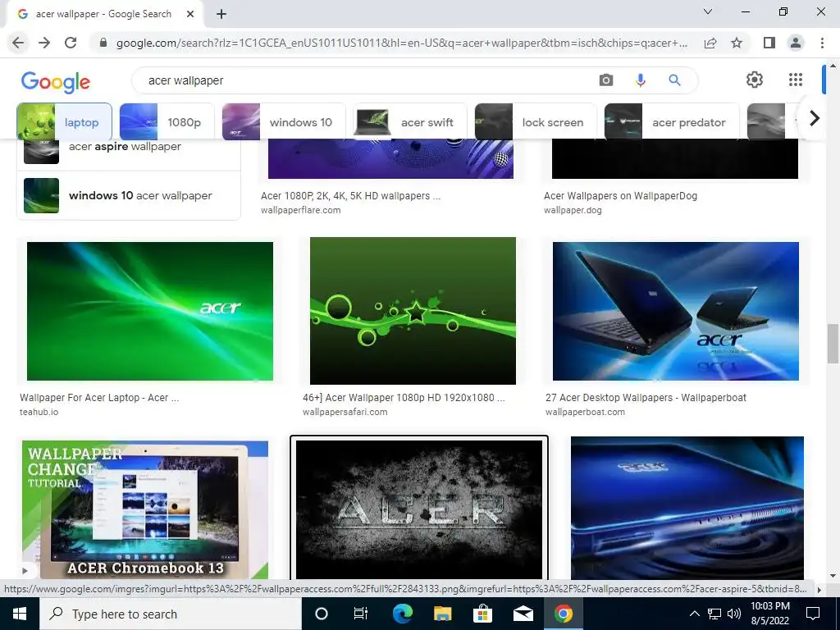The width and height of the screenshot is (840, 630).
Task: Show more filter chips with the right arrow
Action: (x=815, y=118)
